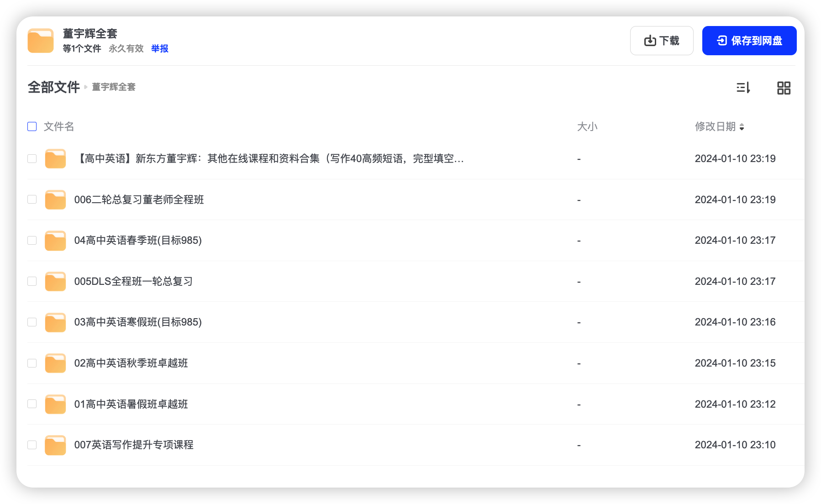Screen dimensions: 821x504
Task: Open folder 【高中英语】新东方董宇辉：其他在线课程
Action: coord(269,158)
